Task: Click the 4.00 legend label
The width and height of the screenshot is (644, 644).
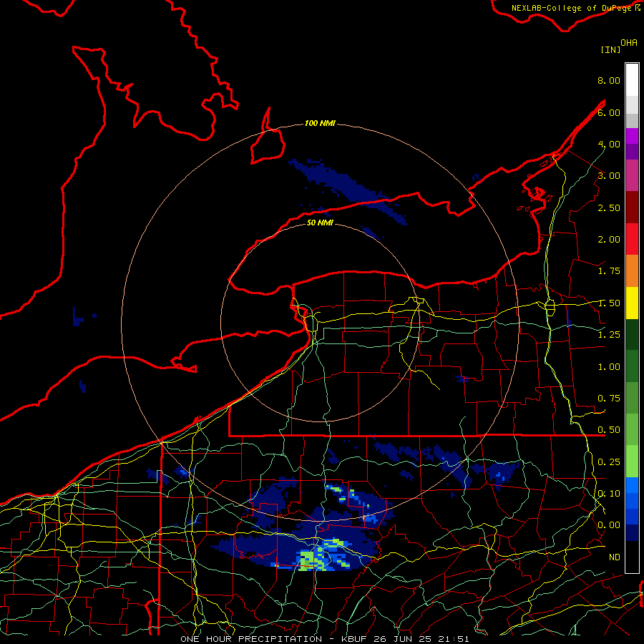Action: pos(608,144)
